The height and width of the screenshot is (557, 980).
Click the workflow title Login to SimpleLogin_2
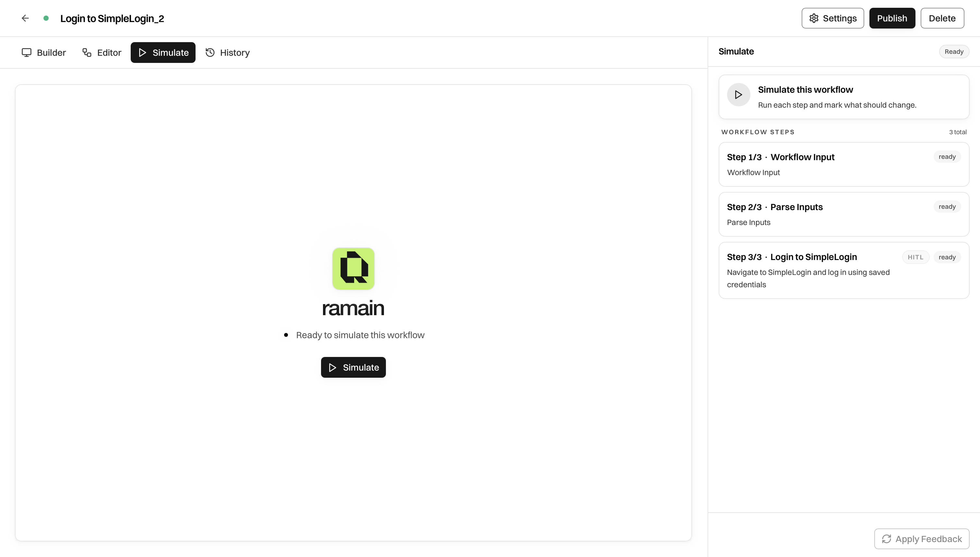[112, 18]
